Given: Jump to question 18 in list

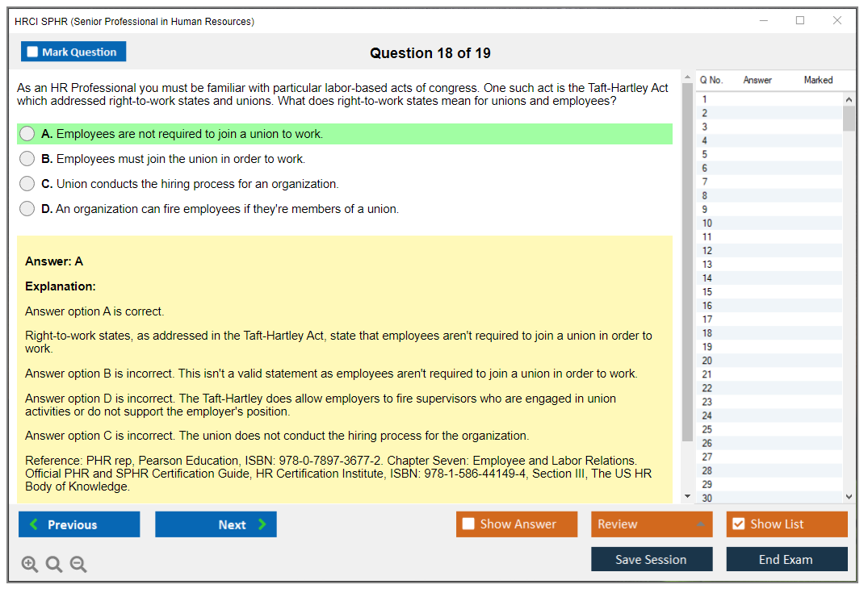Looking at the screenshot, I should tap(707, 333).
